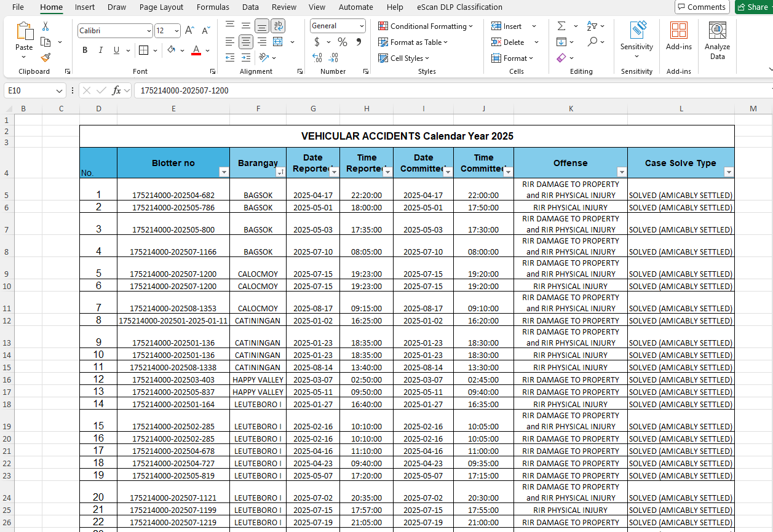
Task: Click the formula bar showing 175214000-202507-1200
Action: click(452, 90)
